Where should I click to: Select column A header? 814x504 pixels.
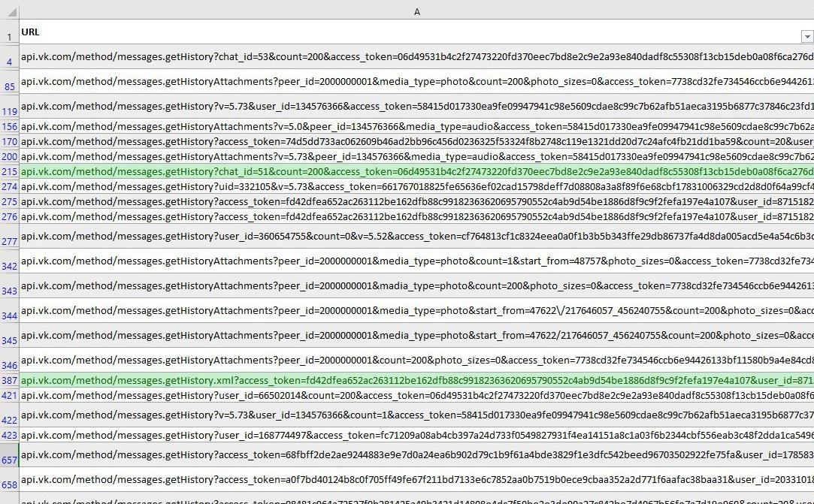(416, 11)
